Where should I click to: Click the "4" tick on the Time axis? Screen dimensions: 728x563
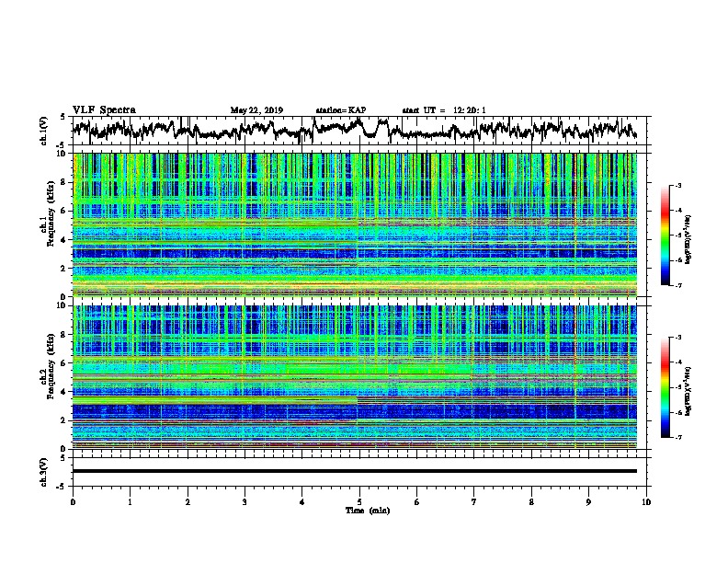pos(302,501)
